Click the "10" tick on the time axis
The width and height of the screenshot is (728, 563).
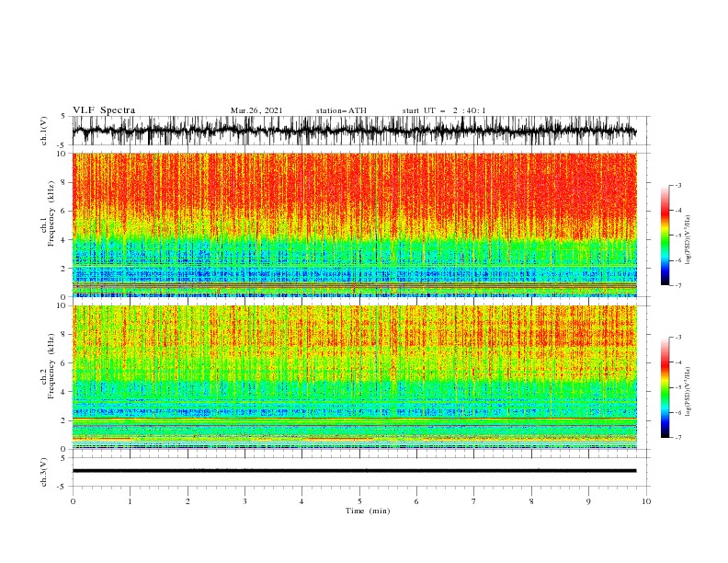646,501
